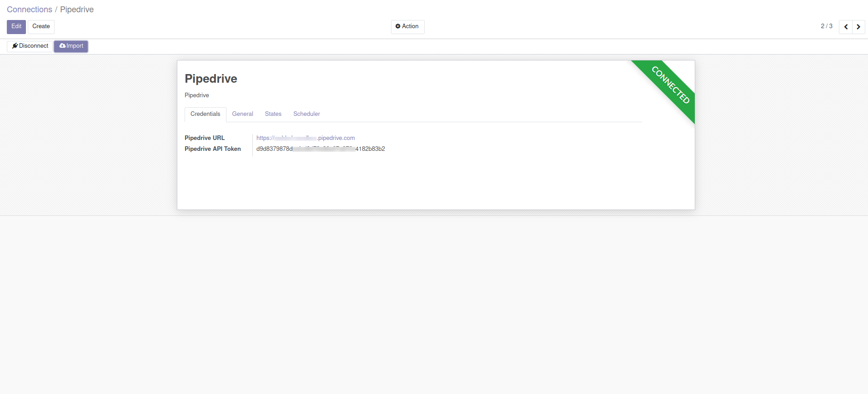
Task: Click the green CONNECTED ribbon
Action: pyautogui.click(x=670, y=85)
